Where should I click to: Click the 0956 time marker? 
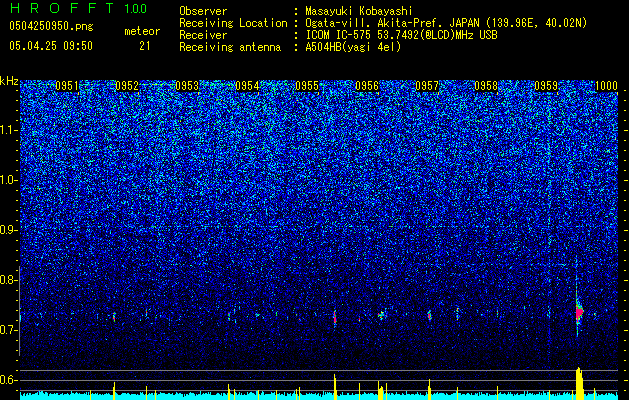click(367, 86)
